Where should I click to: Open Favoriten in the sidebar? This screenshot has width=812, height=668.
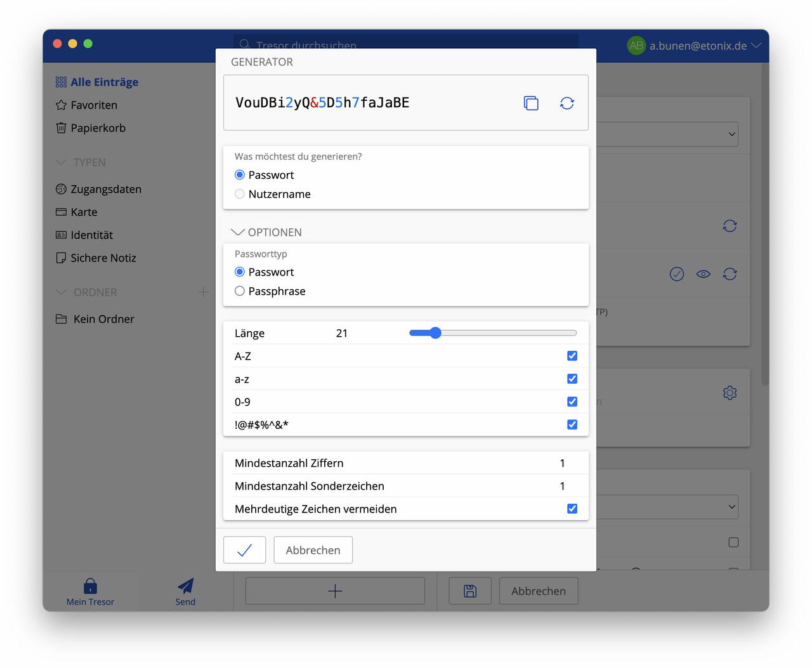[x=94, y=105]
